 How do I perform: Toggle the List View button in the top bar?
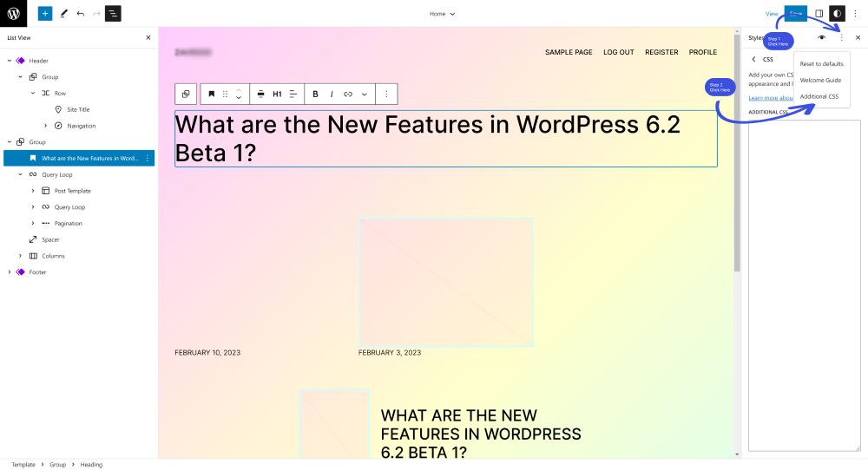pos(113,13)
